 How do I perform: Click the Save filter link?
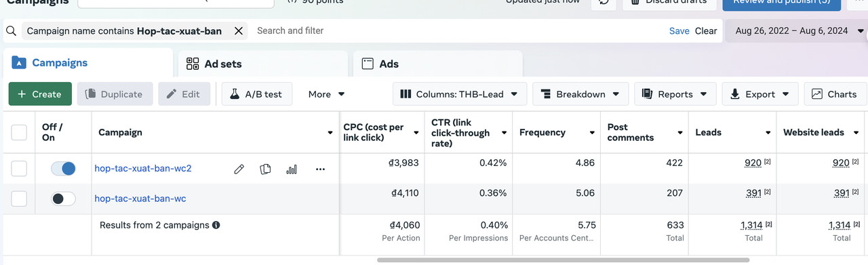679,30
